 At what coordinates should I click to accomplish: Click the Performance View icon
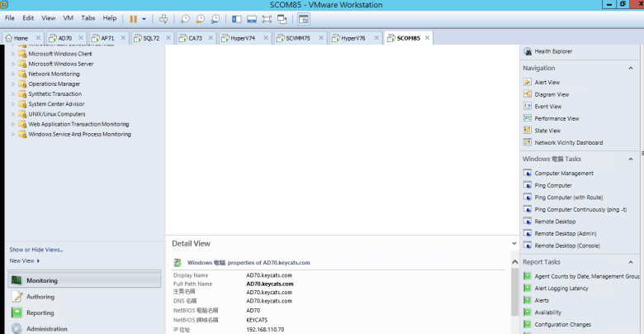pyautogui.click(x=528, y=118)
